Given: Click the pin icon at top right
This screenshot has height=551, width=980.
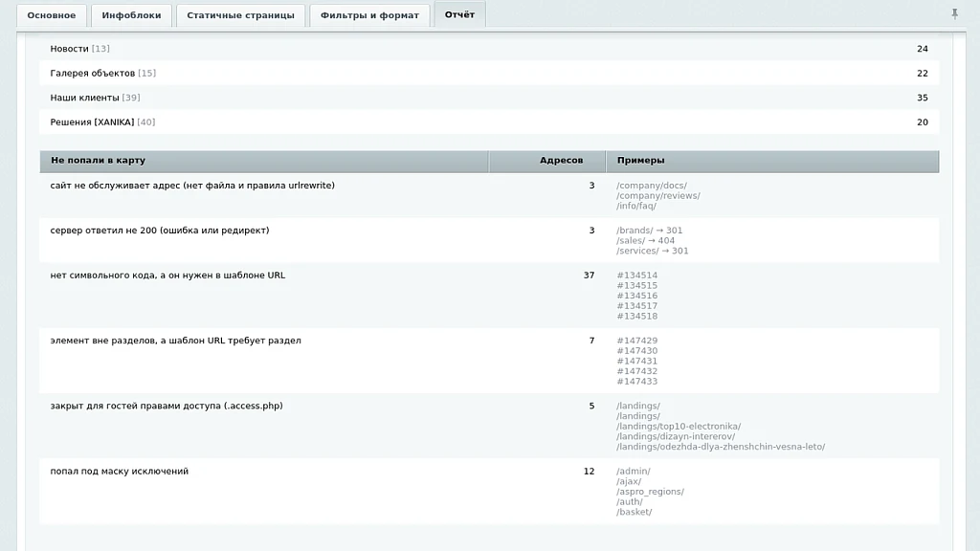Looking at the screenshot, I should 954,13.
